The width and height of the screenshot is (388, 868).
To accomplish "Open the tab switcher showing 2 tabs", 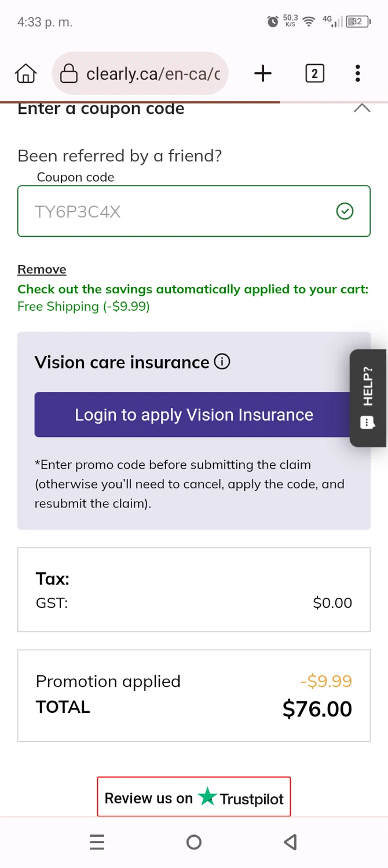I will tap(314, 73).
